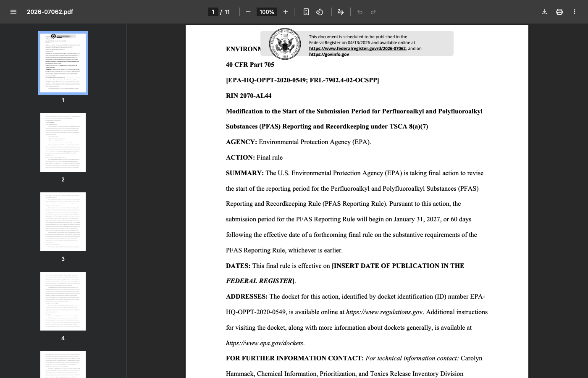
Task: Open the epa.gov/dockets link
Action: tap(264, 343)
